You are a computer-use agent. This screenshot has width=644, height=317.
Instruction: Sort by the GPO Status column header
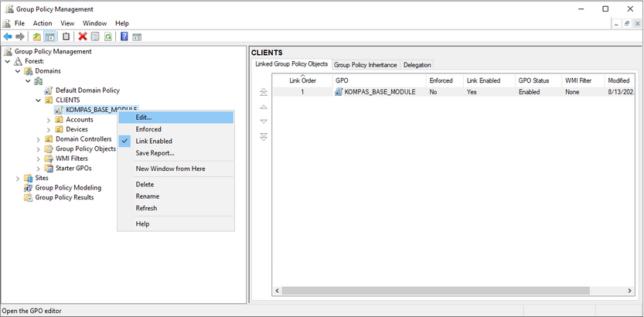[x=538, y=80]
